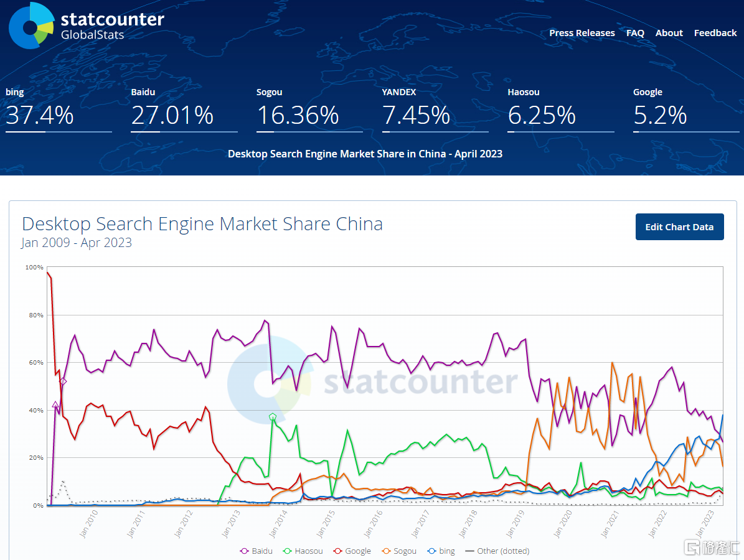Click the statcounter pie logo icon
This screenshot has height=560, width=744.
[x=31, y=26]
